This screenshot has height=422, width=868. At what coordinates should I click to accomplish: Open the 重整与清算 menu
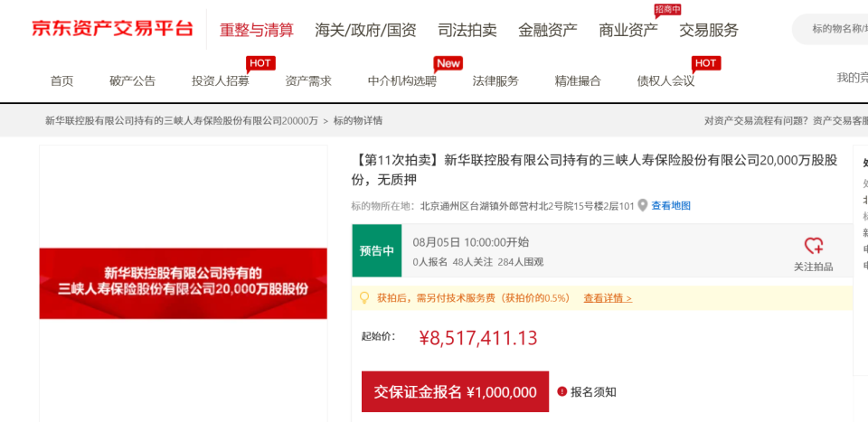[x=256, y=30]
